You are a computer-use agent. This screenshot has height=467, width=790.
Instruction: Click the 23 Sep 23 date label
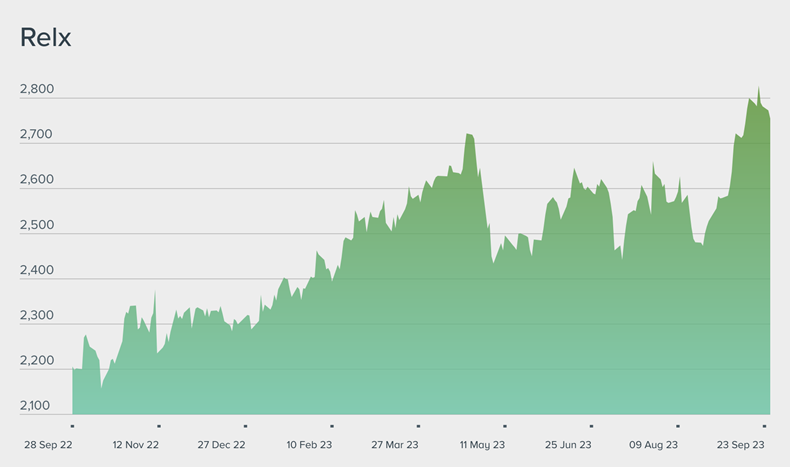(741, 445)
